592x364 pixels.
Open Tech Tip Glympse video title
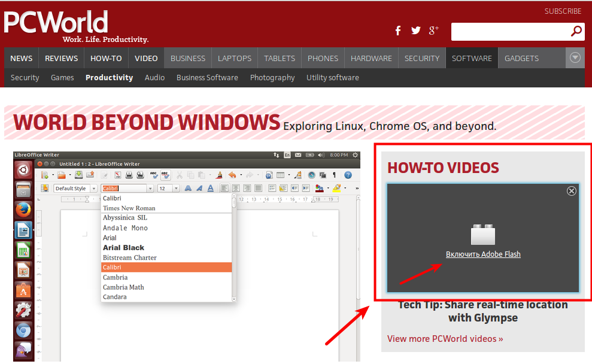coord(483,311)
